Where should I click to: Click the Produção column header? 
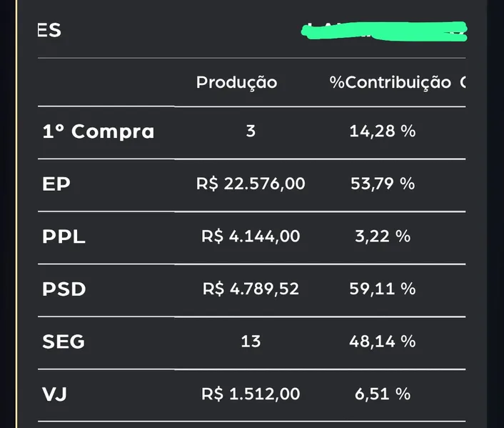pos(236,83)
